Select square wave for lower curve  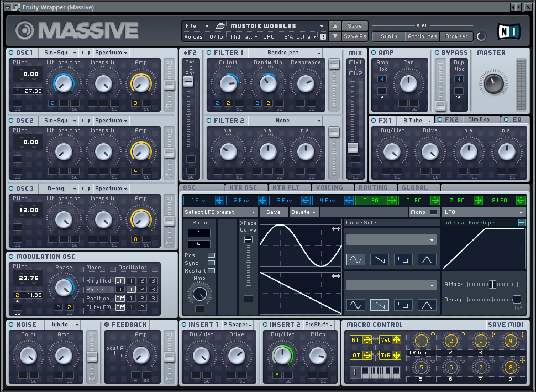coord(403,305)
